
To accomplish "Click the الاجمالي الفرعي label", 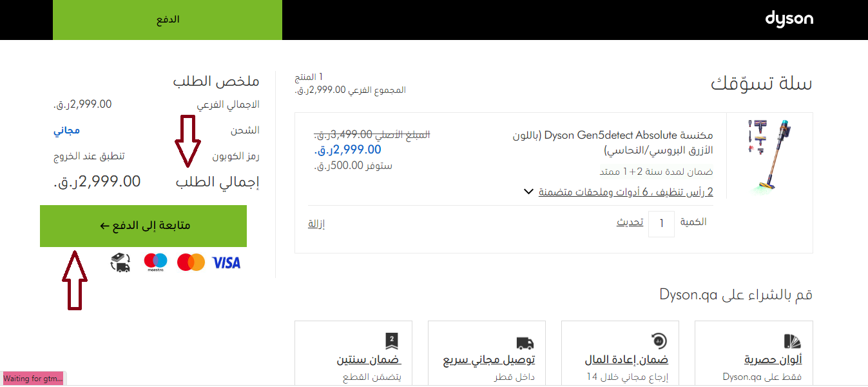I will pos(228,104).
